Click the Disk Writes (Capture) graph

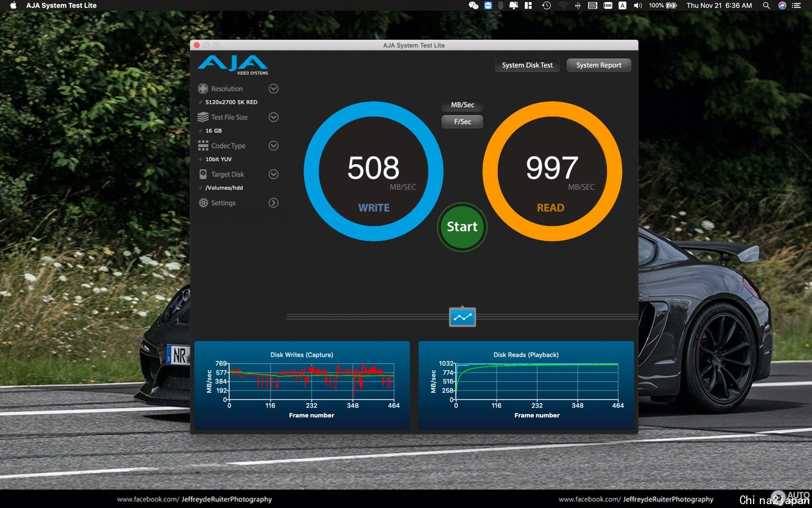[x=302, y=386]
